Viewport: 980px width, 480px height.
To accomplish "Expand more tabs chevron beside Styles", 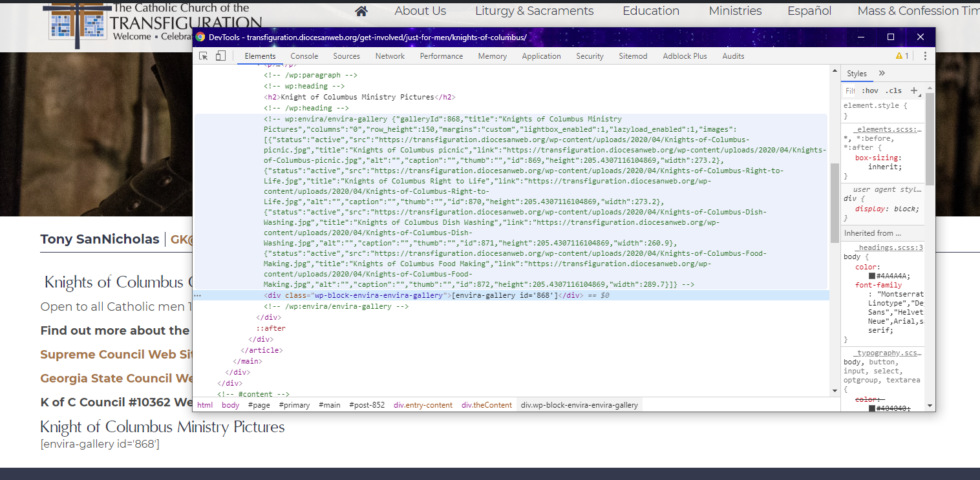I will [x=882, y=74].
